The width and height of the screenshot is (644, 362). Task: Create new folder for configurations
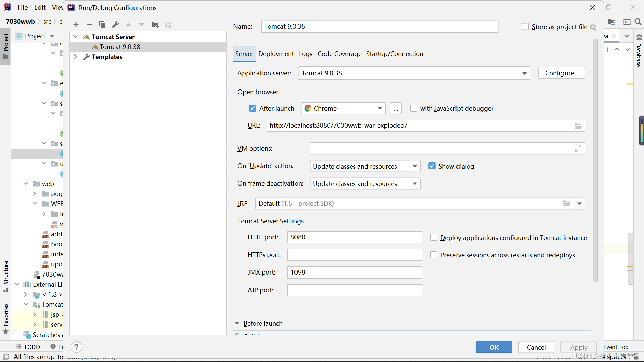coord(155,25)
